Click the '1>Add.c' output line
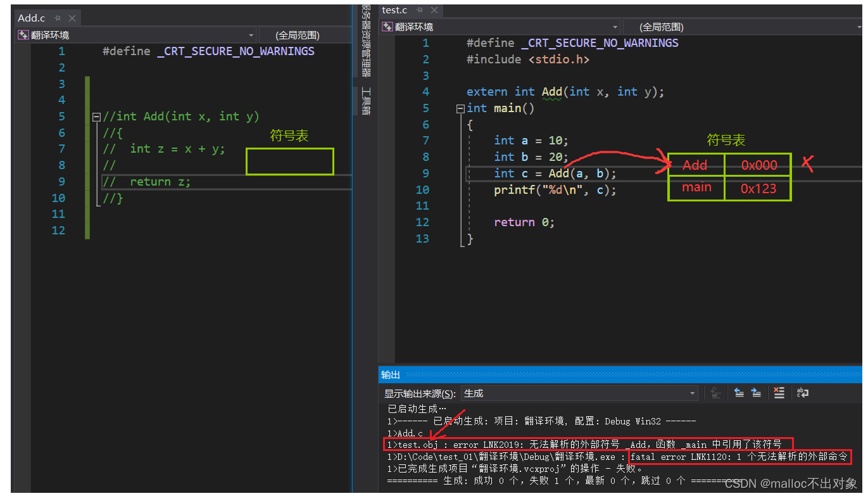The height and width of the screenshot is (496, 868). click(x=405, y=433)
